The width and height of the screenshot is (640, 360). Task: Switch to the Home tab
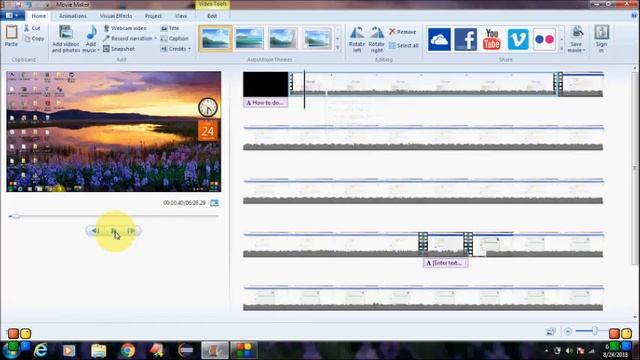[x=39, y=16]
